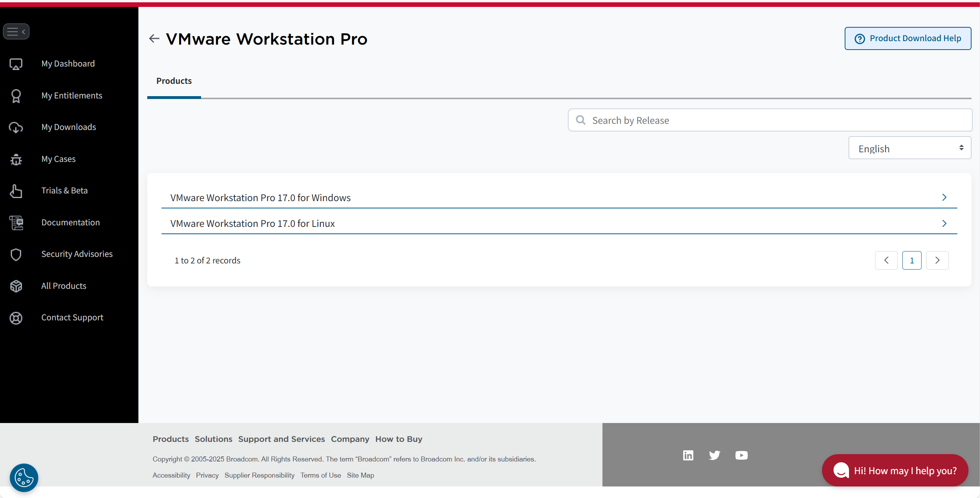This screenshot has height=498, width=980.
Task: Open cookie preferences via the cookie icon
Action: click(x=24, y=477)
